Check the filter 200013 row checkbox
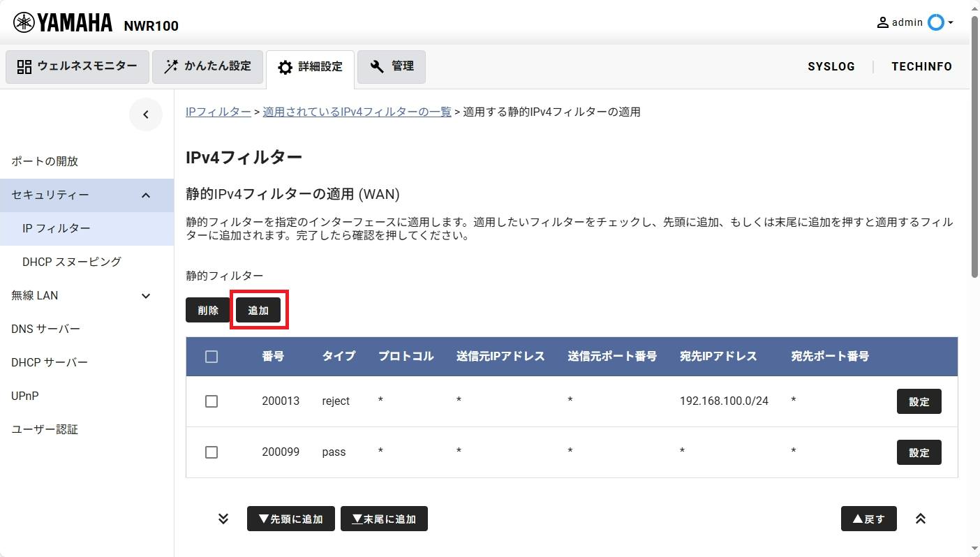Viewport: 980px width, 557px height. pos(211,401)
